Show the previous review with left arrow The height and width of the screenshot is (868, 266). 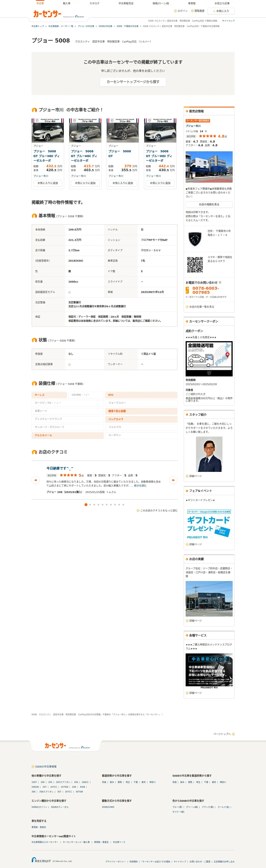click(36, 480)
